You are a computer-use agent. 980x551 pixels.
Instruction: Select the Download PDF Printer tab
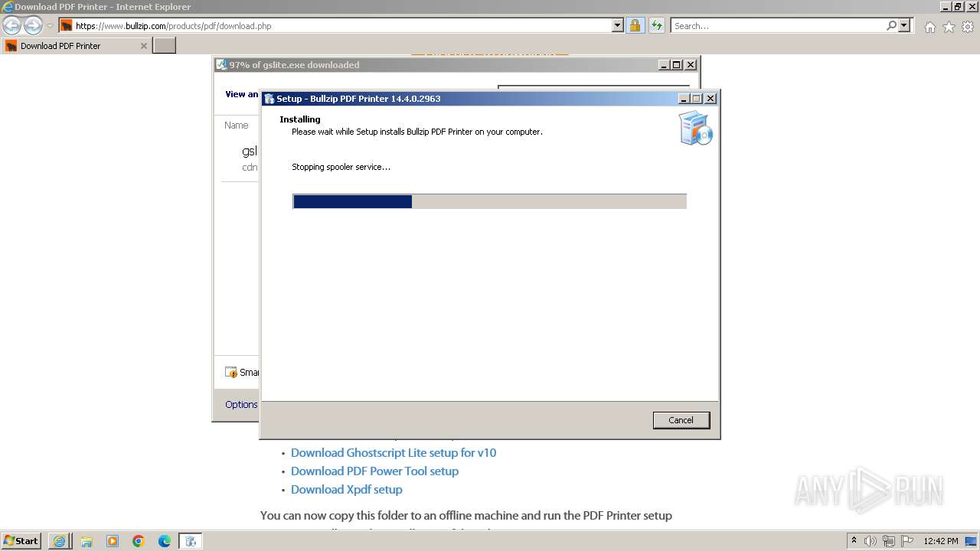pos(76,46)
